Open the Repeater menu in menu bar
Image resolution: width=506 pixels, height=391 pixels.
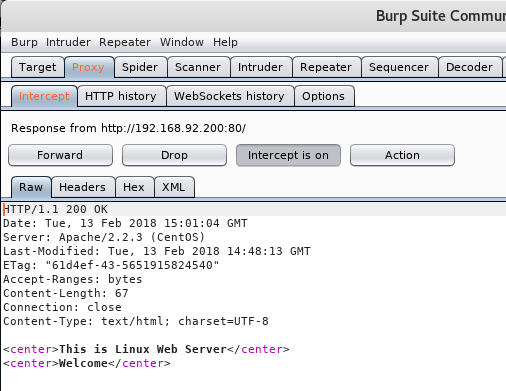125,42
